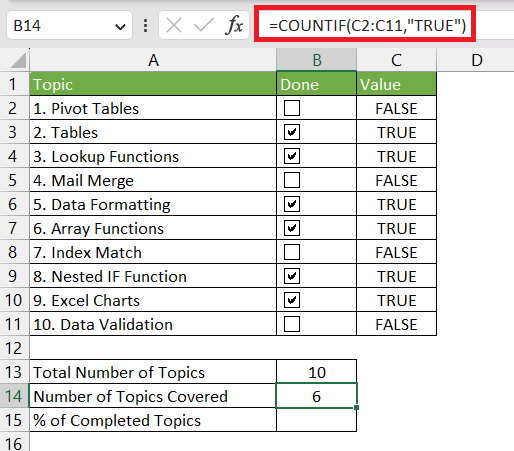
Task: Click the Select All corner triangle
Action: [x=18, y=60]
